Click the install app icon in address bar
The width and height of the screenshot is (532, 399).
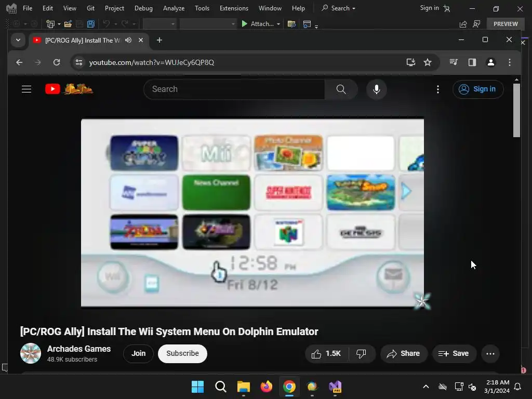(x=410, y=62)
